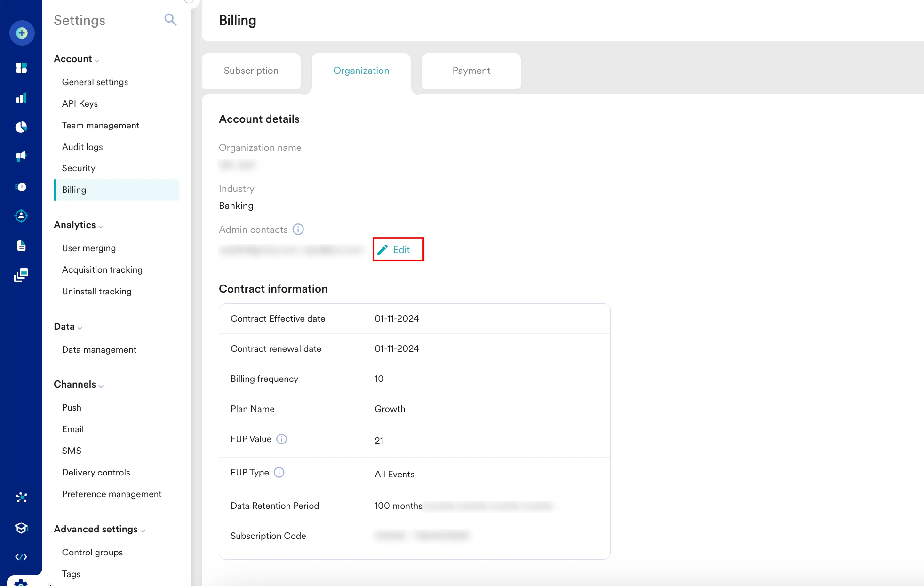Click the settings search magnifier icon
This screenshot has height=586, width=924.
coord(170,20)
